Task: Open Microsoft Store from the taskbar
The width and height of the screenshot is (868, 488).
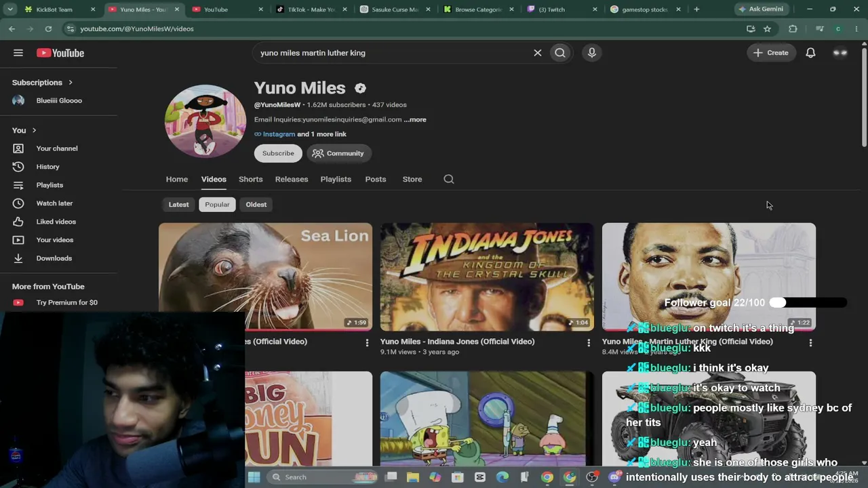Action: (458, 477)
